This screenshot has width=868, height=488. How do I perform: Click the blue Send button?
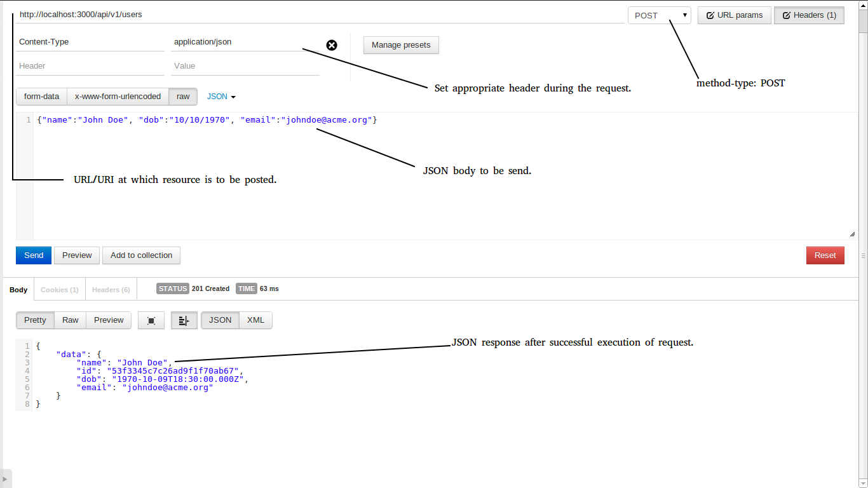pos(34,255)
